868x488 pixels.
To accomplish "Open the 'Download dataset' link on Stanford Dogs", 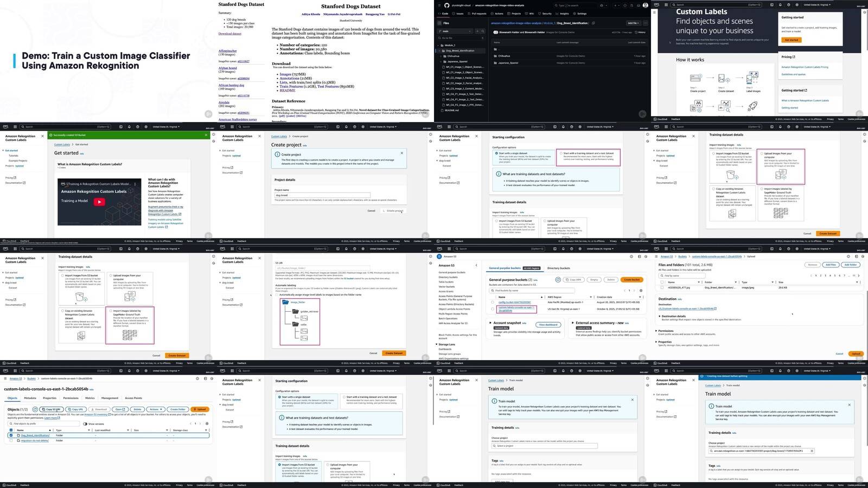I will (230, 34).
